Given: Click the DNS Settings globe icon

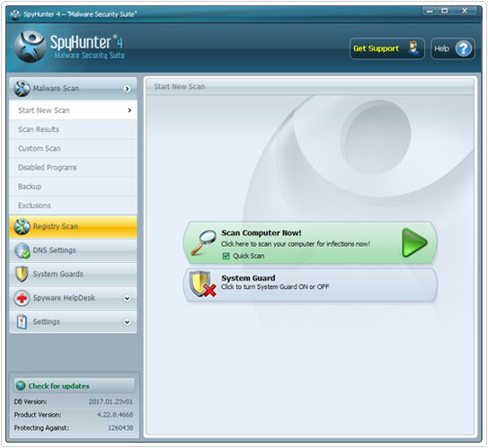Looking at the screenshot, I should click(22, 250).
